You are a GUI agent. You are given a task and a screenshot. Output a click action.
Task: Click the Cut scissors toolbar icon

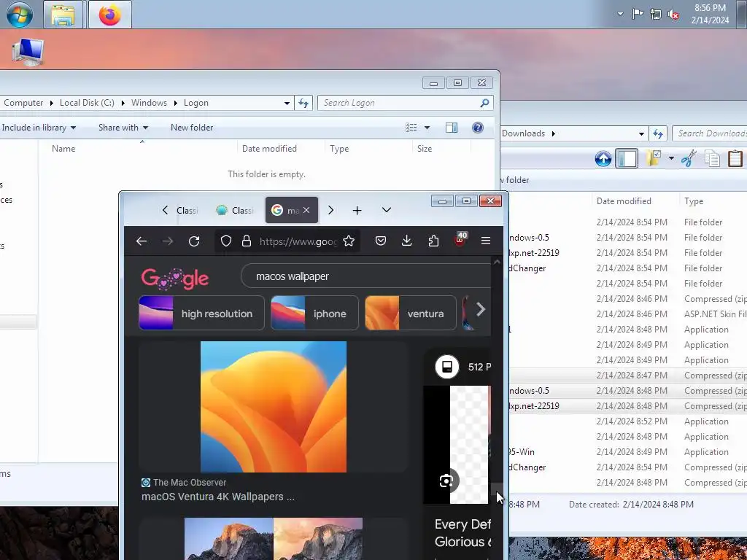(689, 158)
